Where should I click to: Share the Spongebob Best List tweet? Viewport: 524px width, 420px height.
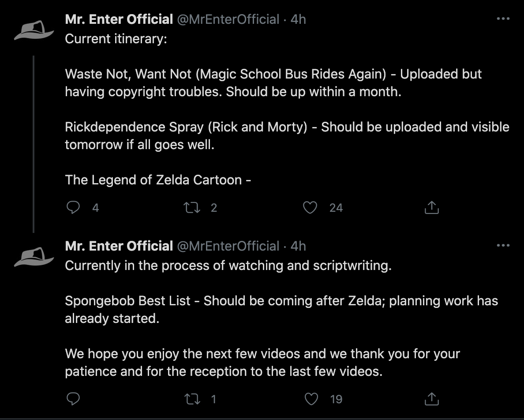[431, 399]
